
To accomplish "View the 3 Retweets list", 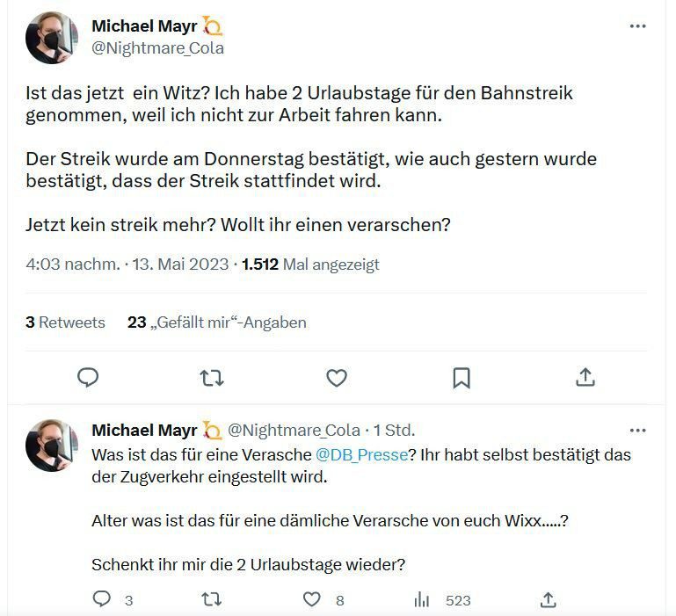I will (x=65, y=322).
